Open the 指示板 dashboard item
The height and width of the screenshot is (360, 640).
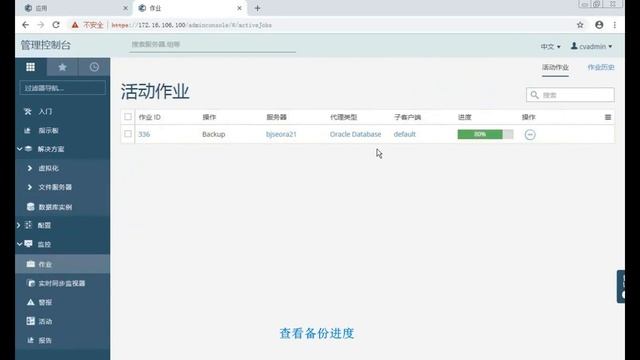pyautogui.click(x=49, y=131)
